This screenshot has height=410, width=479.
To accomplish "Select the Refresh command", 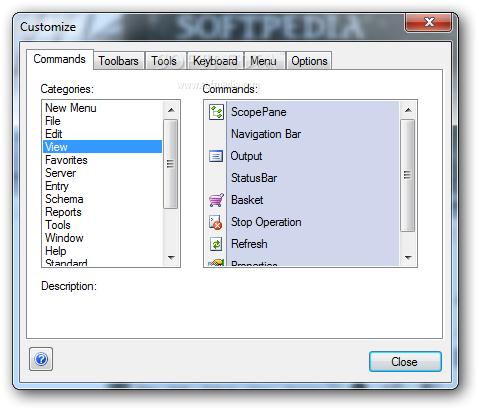I will pyautogui.click(x=302, y=244).
